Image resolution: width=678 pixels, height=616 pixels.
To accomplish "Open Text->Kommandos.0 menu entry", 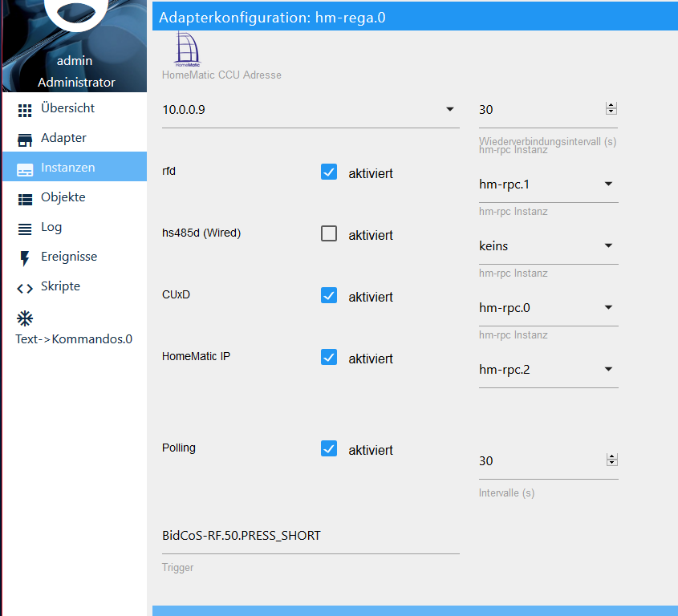I will pos(75,327).
